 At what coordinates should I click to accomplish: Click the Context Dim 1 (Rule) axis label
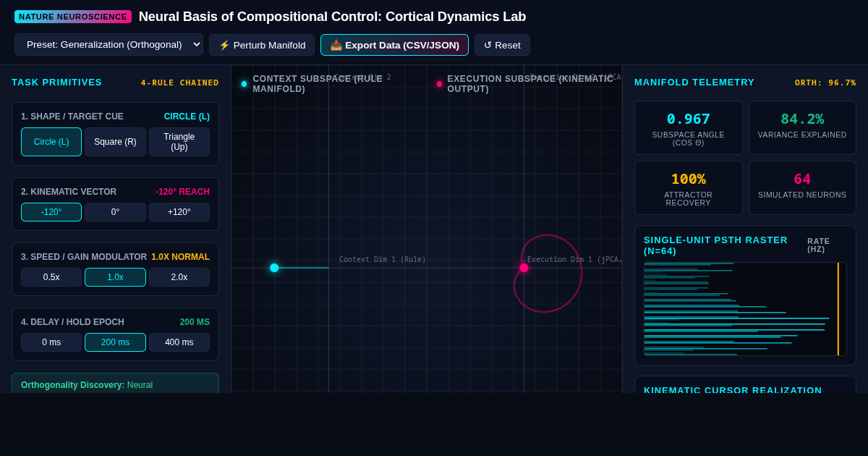click(x=383, y=260)
